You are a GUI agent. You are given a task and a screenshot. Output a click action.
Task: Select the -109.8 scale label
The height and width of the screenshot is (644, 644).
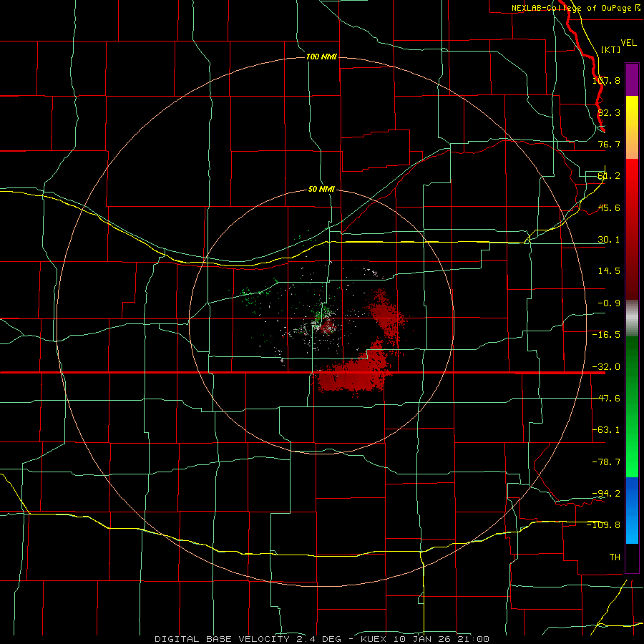[603, 525]
